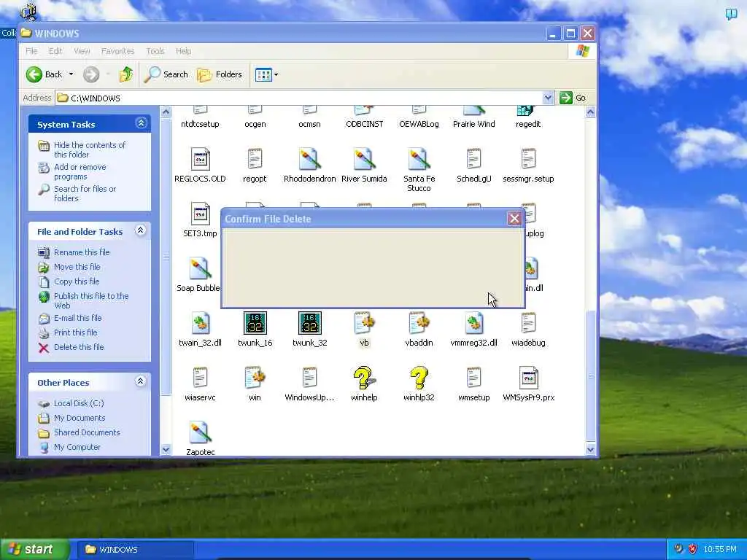Select the wiaservc file icon
Screen dimensions: 747x560
pos(200,378)
